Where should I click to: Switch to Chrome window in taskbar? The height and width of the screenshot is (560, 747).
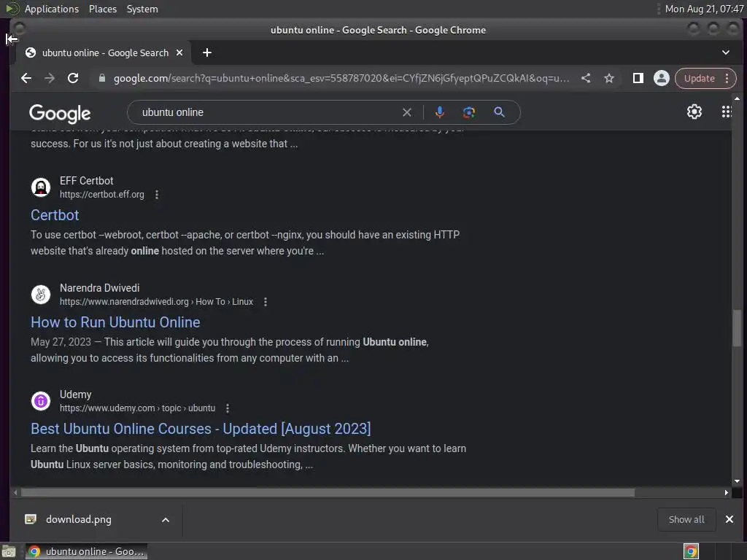pyautogui.click(x=86, y=551)
